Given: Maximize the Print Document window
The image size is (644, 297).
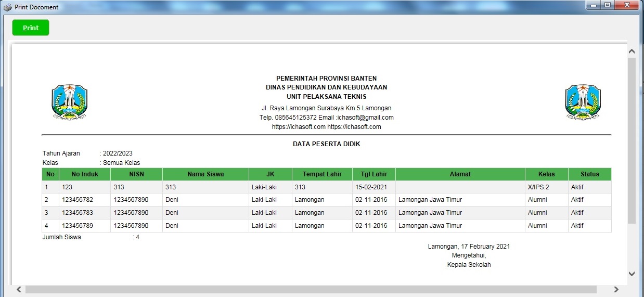Looking at the screenshot, I should coord(607,5).
